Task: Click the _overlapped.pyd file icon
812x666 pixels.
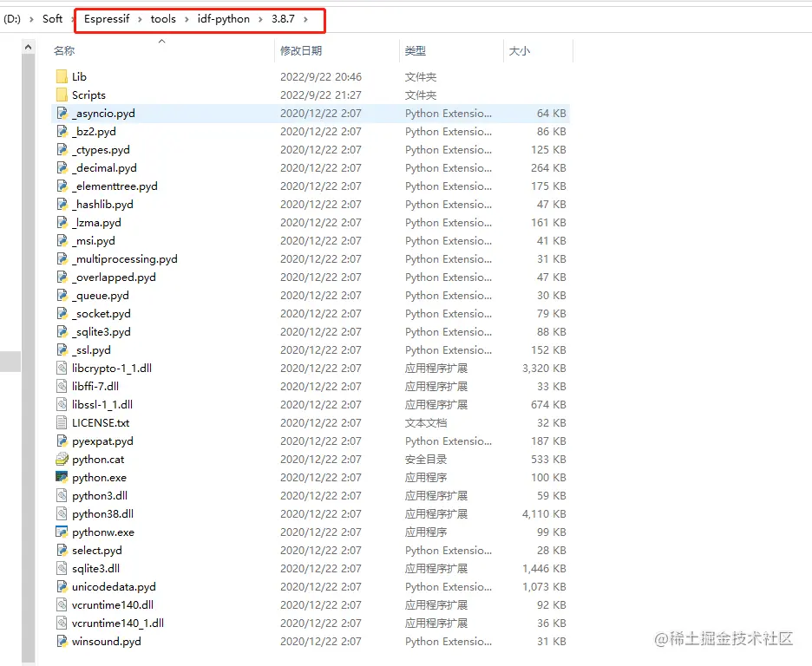Action: [62, 277]
